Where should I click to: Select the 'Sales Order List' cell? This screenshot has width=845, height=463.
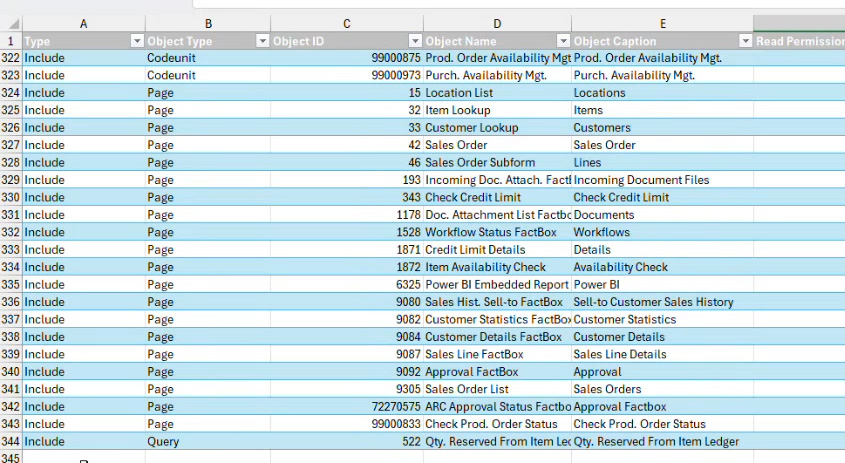(497, 389)
